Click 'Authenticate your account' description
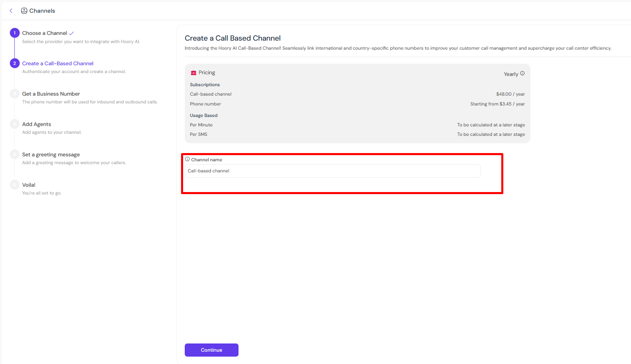 74,71
